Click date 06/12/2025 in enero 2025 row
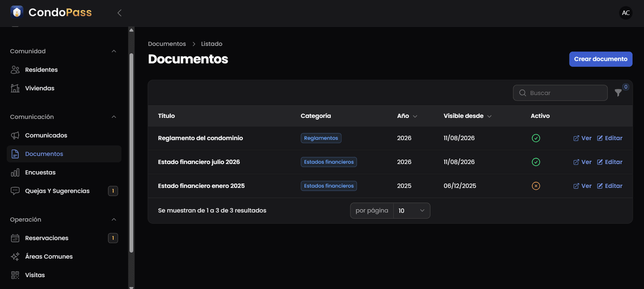The image size is (644, 289). point(460,186)
